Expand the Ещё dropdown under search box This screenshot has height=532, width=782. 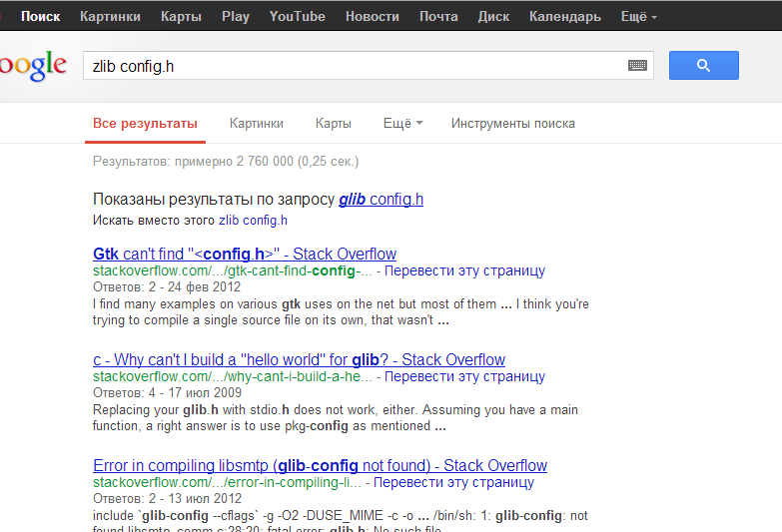(402, 123)
